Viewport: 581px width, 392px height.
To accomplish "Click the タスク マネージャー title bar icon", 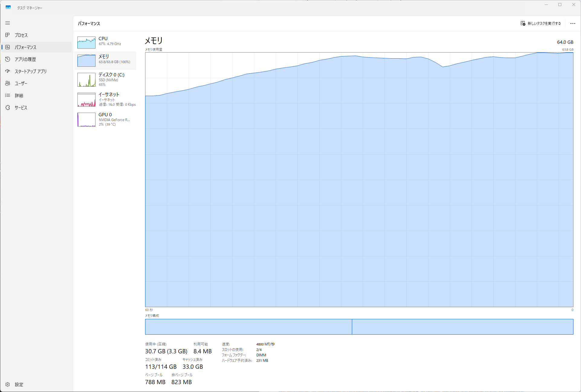I will [8, 8].
